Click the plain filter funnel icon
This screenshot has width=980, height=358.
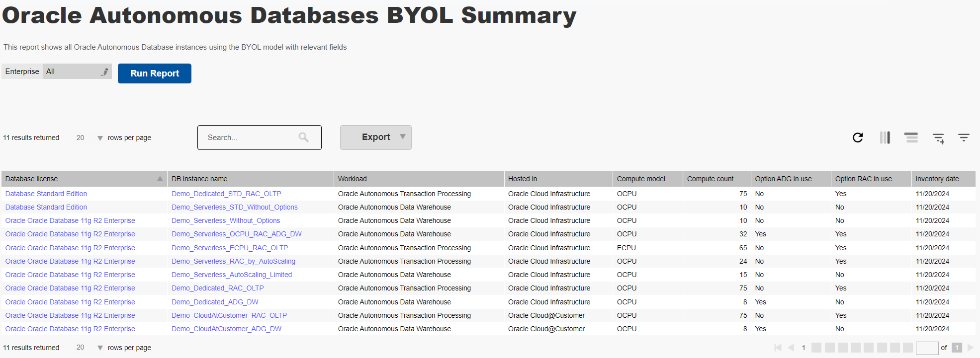[x=964, y=138]
